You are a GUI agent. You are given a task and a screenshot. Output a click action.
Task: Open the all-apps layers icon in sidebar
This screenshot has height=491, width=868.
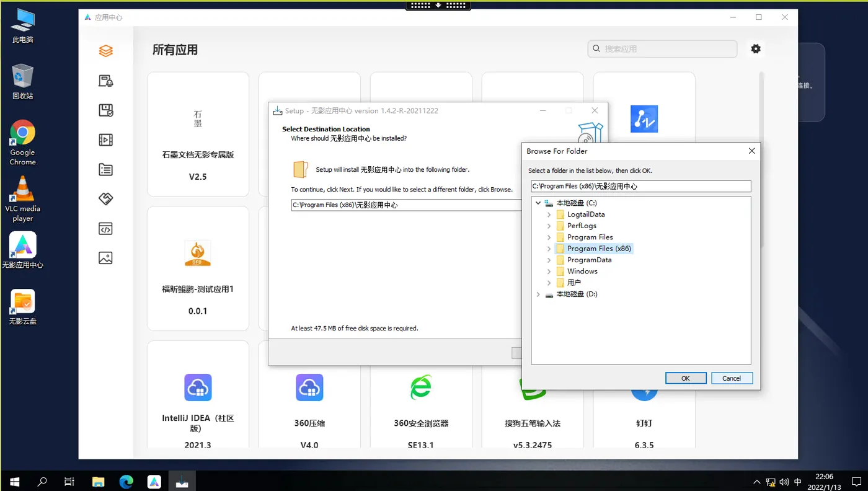coord(106,51)
